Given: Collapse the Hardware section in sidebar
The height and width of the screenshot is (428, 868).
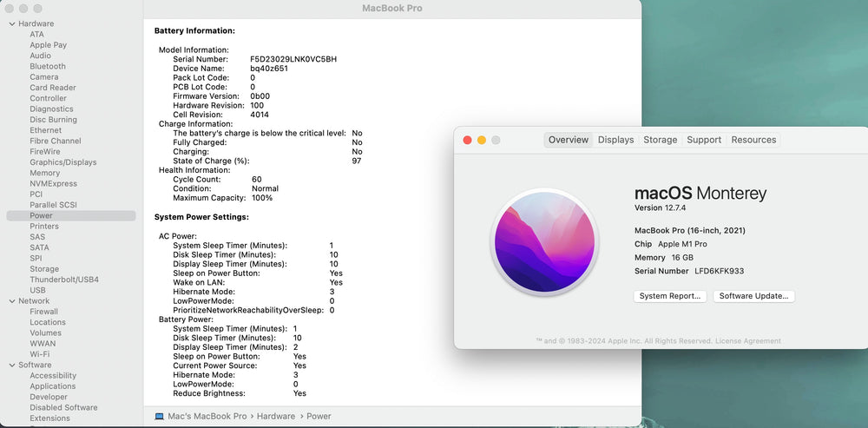Looking at the screenshot, I should 11,24.
